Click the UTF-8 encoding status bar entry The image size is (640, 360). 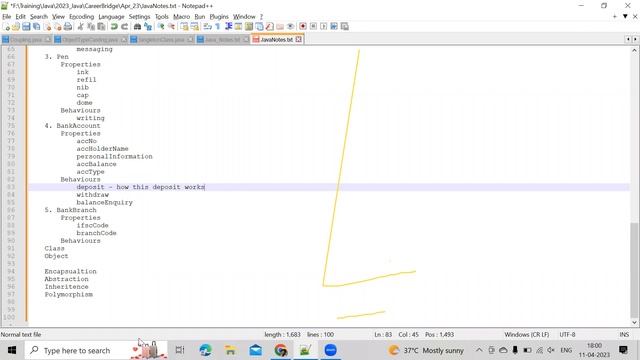point(567,334)
